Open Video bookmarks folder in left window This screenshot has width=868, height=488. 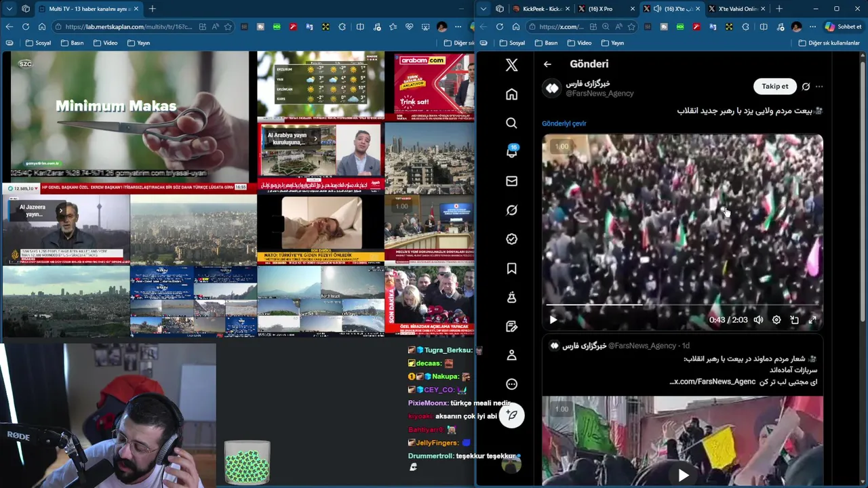point(105,43)
